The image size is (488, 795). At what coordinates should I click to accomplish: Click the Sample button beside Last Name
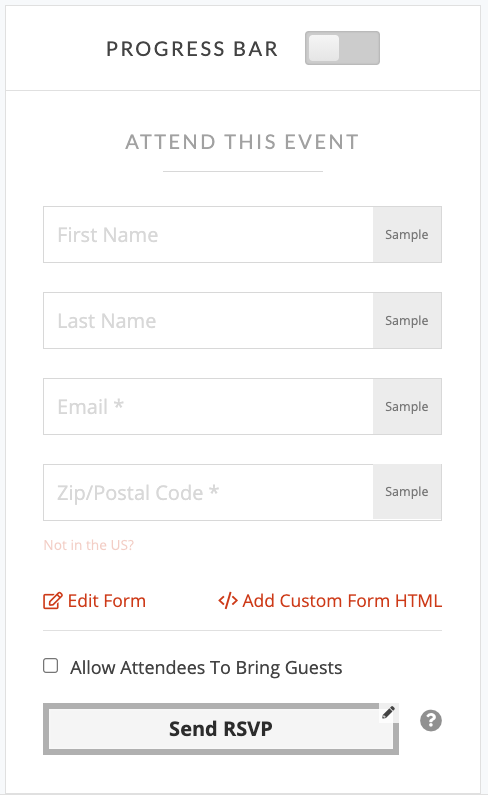(407, 320)
